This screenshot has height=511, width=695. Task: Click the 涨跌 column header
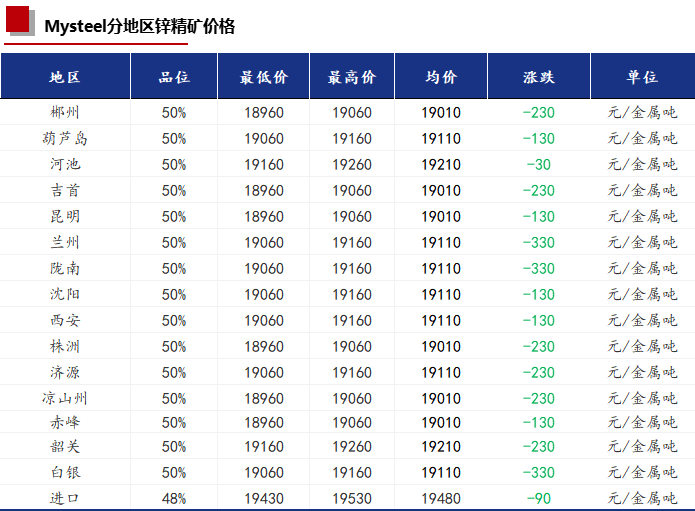pos(539,77)
